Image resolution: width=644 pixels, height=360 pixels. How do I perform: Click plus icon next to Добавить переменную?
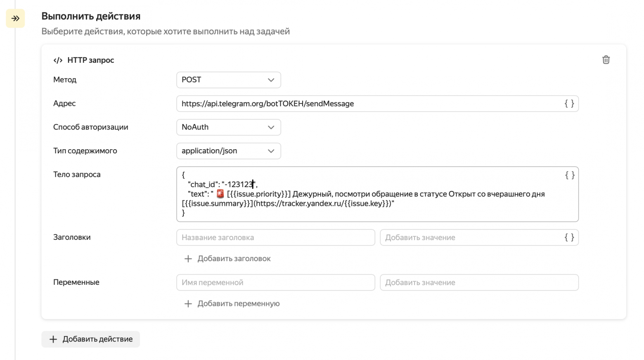point(188,304)
